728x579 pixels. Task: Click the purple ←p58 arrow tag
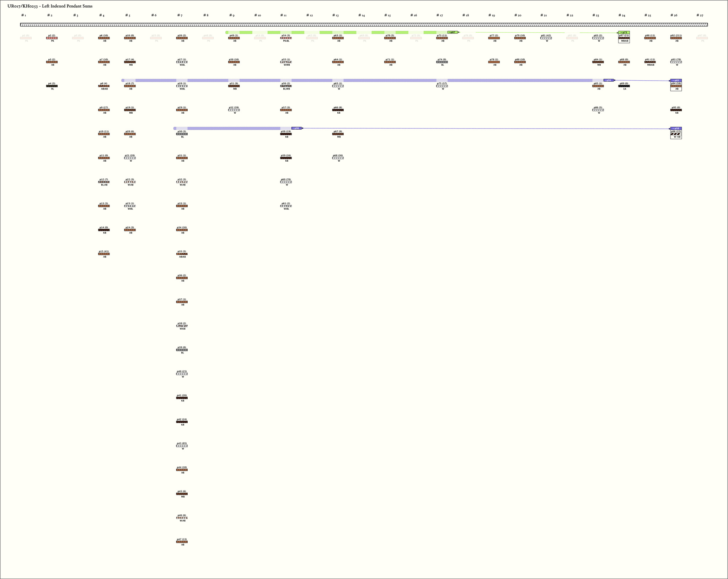tap(676, 129)
